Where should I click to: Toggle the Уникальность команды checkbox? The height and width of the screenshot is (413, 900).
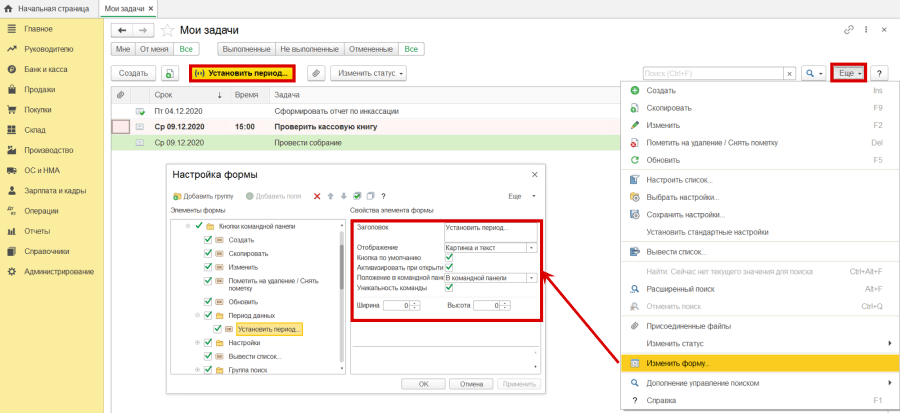449,288
